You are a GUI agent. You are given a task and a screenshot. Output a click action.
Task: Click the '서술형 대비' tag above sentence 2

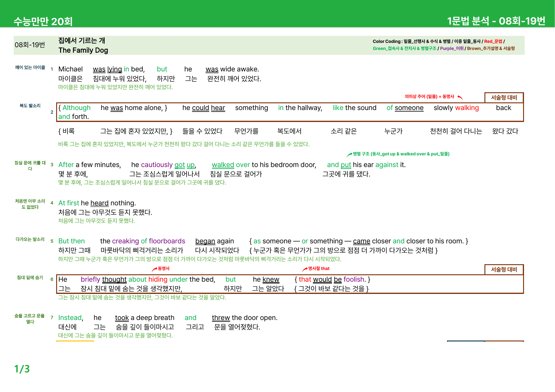point(504,97)
